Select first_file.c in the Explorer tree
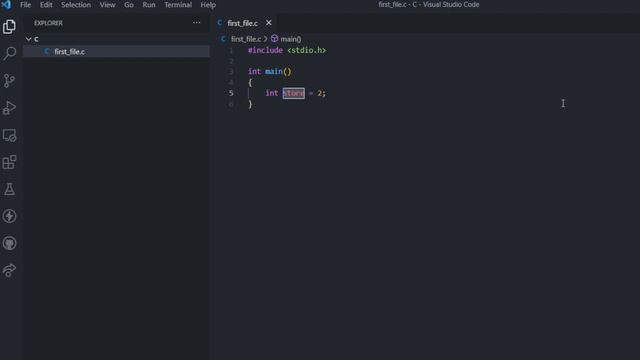 116,51
